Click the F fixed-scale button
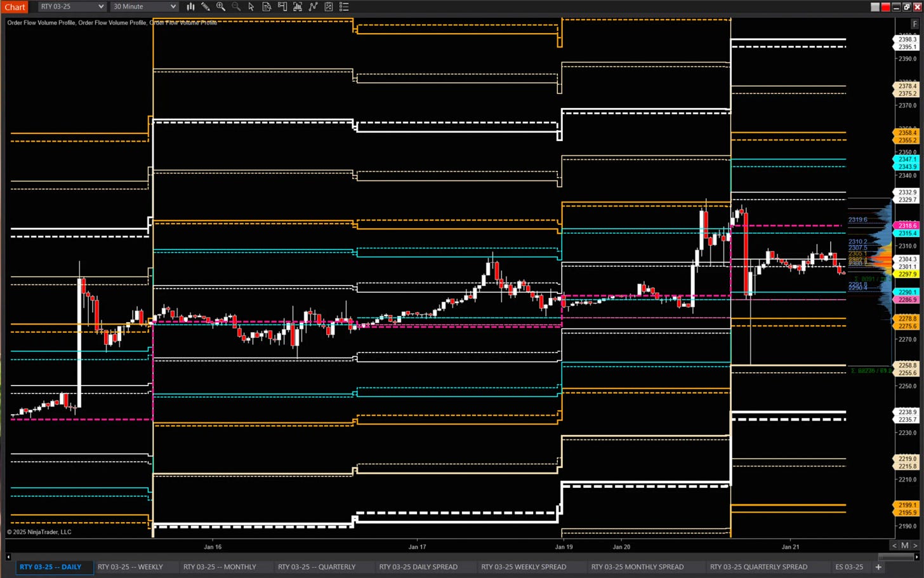 tap(914, 24)
